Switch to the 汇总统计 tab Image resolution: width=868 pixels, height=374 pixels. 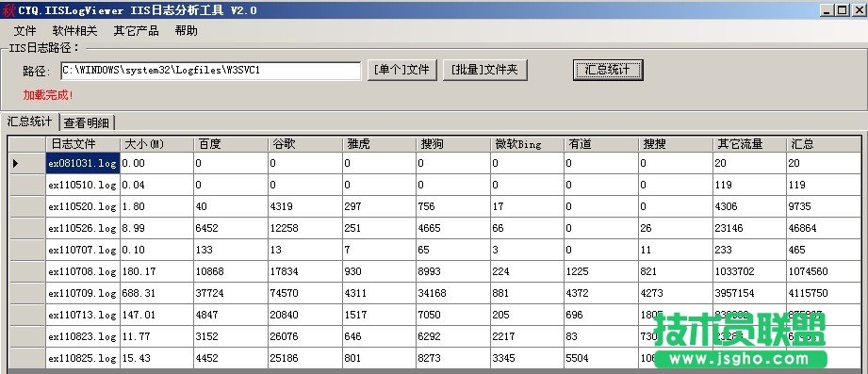30,122
